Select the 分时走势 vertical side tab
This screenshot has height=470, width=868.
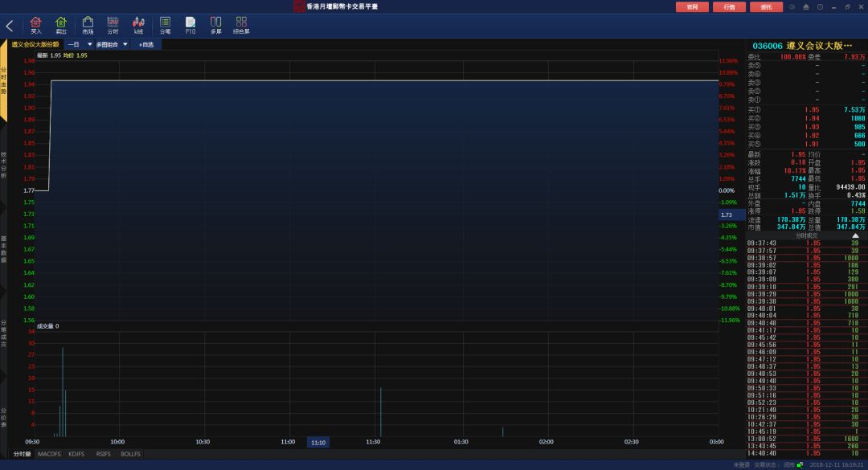click(3, 81)
